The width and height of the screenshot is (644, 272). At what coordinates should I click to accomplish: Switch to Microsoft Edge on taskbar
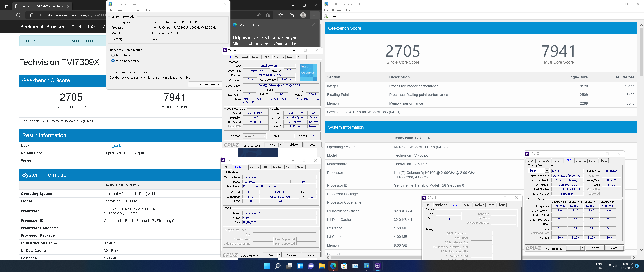tap(333, 266)
